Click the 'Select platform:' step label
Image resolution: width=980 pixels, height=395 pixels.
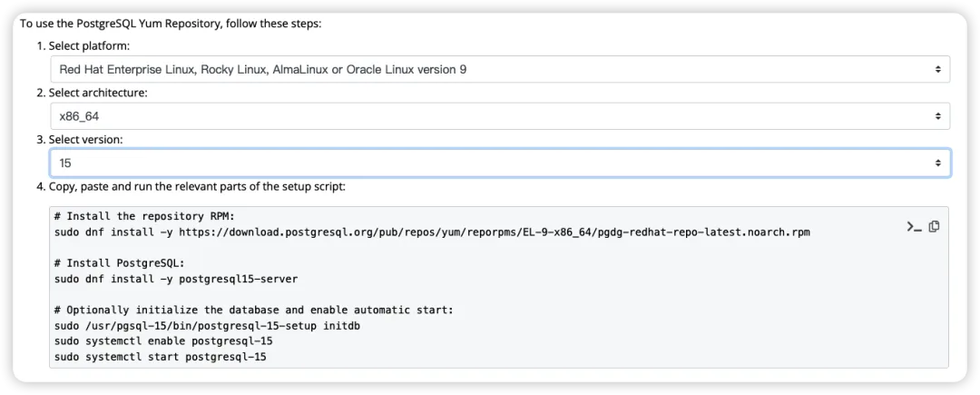click(x=90, y=45)
